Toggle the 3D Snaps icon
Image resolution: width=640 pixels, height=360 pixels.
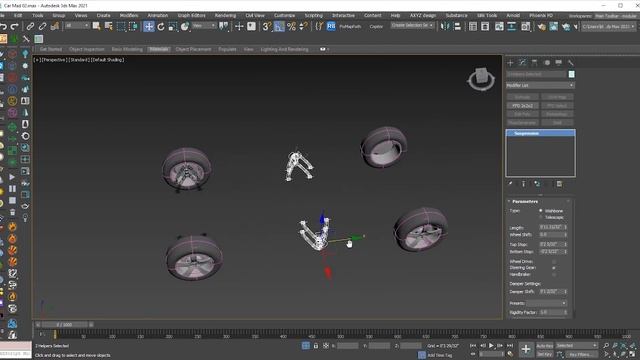point(267,27)
